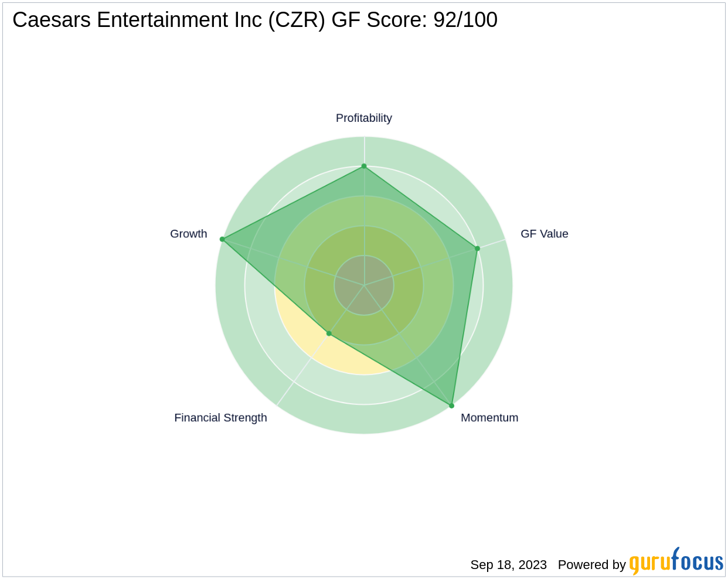Image resolution: width=728 pixels, height=579 pixels.
Task: Select the Profitability axis label
Action: (x=363, y=118)
